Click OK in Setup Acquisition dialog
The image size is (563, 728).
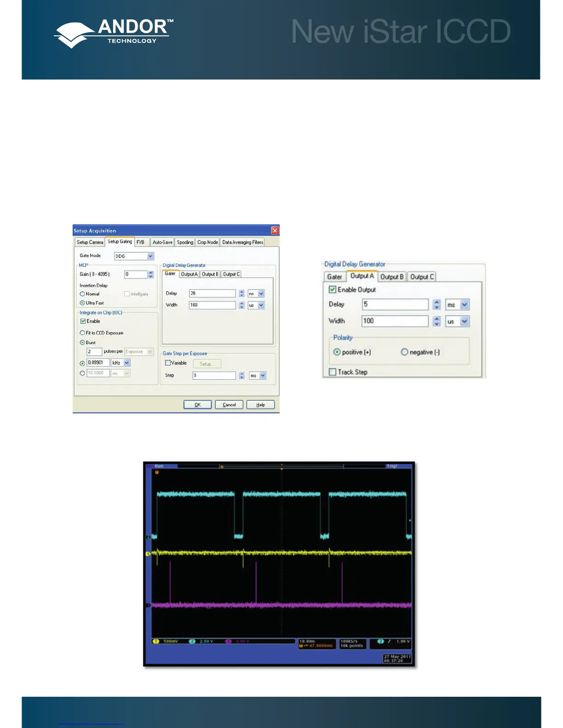[x=197, y=404]
